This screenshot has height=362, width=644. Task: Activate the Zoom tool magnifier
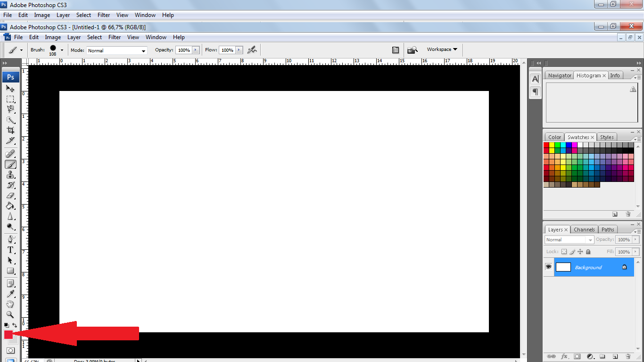(10, 314)
